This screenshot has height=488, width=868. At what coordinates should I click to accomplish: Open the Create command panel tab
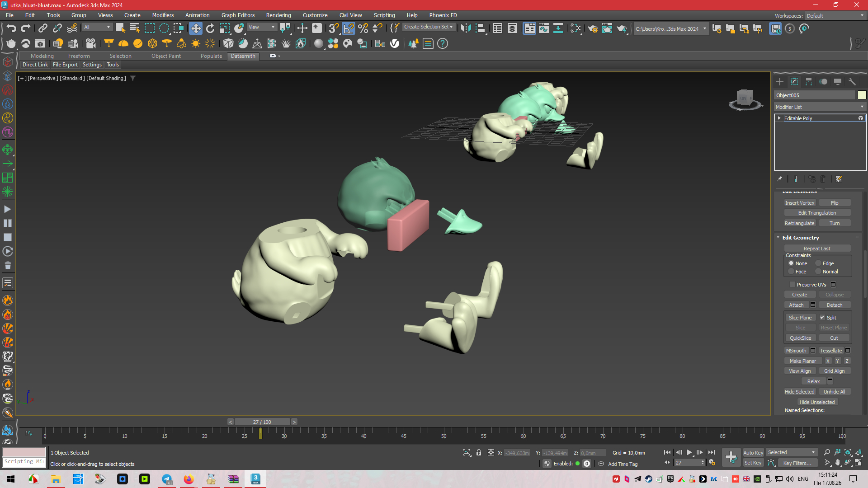[x=780, y=82]
